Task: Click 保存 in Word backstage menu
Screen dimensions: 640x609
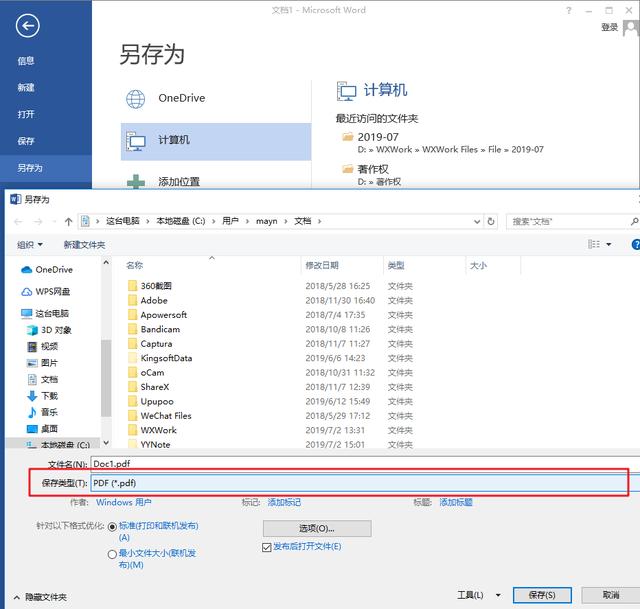Action: point(26,141)
